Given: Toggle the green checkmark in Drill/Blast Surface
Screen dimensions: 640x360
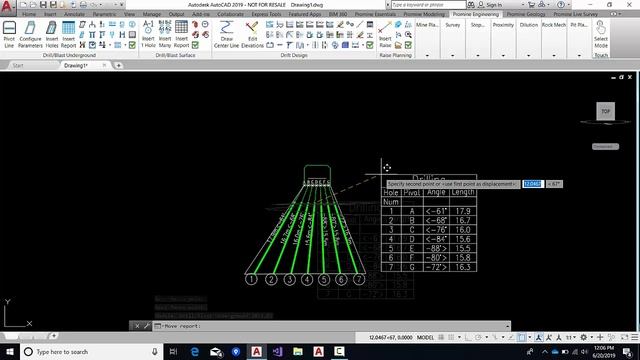Looking at the screenshot, I should pos(196,45).
